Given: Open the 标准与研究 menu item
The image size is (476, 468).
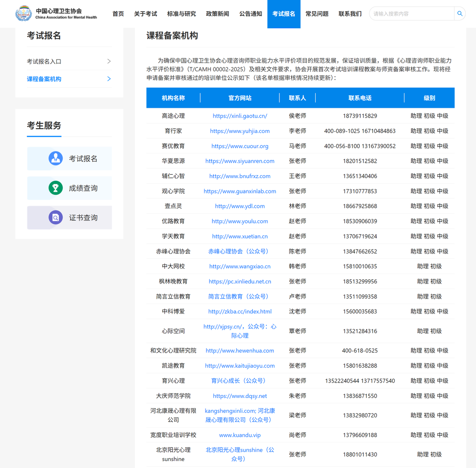Looking at the screenshot, I should coord(181,14).
